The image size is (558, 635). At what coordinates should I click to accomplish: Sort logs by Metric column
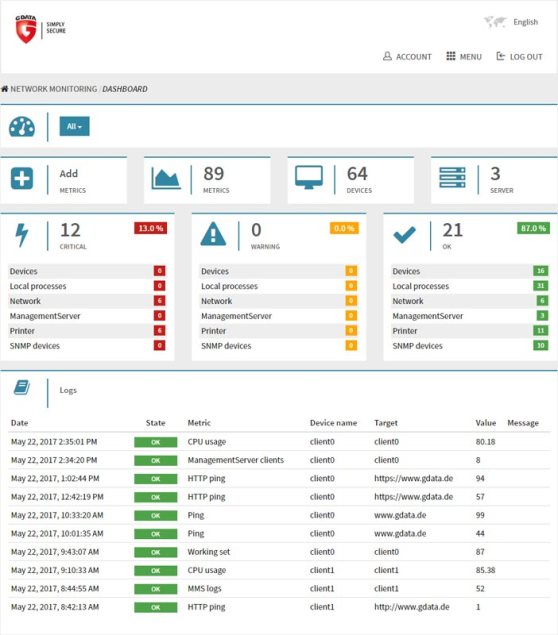coord(199,423)
